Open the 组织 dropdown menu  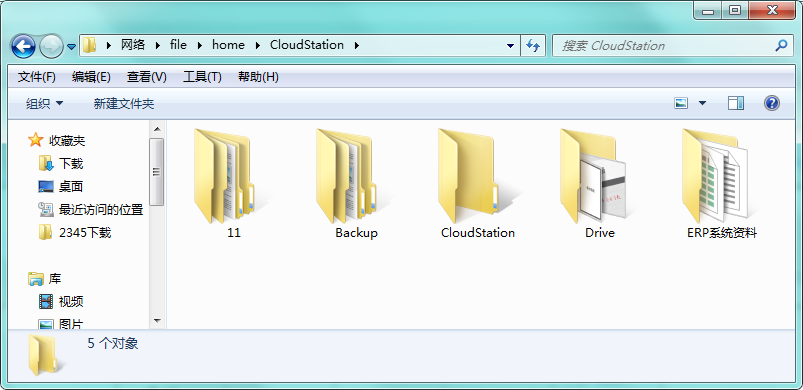[45, 104]
